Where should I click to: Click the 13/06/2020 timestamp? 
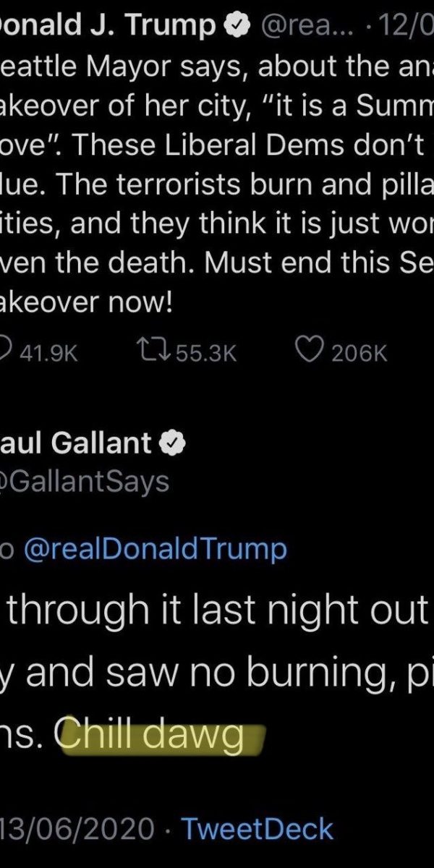coord(78,828)
